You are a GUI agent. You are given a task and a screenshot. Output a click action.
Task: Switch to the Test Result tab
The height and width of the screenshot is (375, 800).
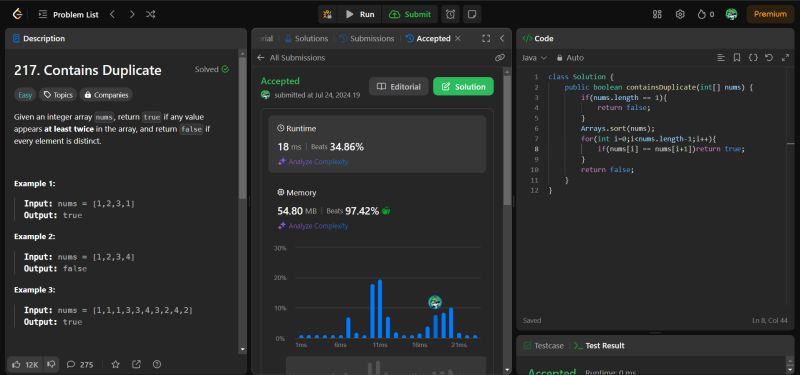[599, 345]
